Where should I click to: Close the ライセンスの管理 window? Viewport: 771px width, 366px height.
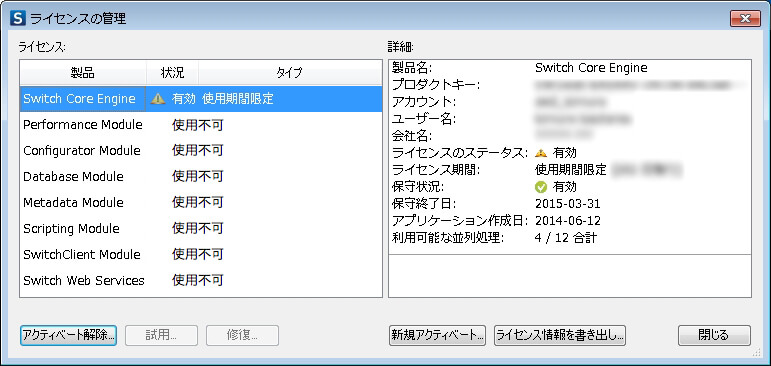[745, 19]
